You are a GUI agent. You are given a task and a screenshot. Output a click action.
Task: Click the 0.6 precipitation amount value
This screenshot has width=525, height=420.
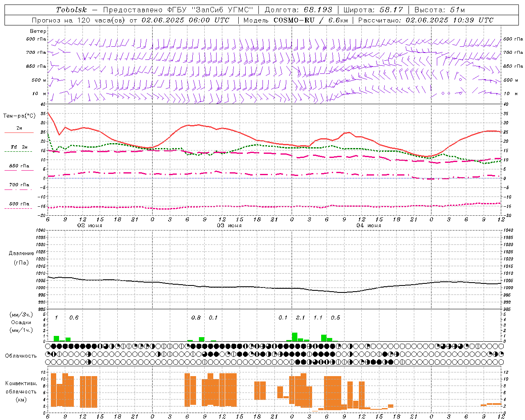pyautogui.click(x=74, y=318)
